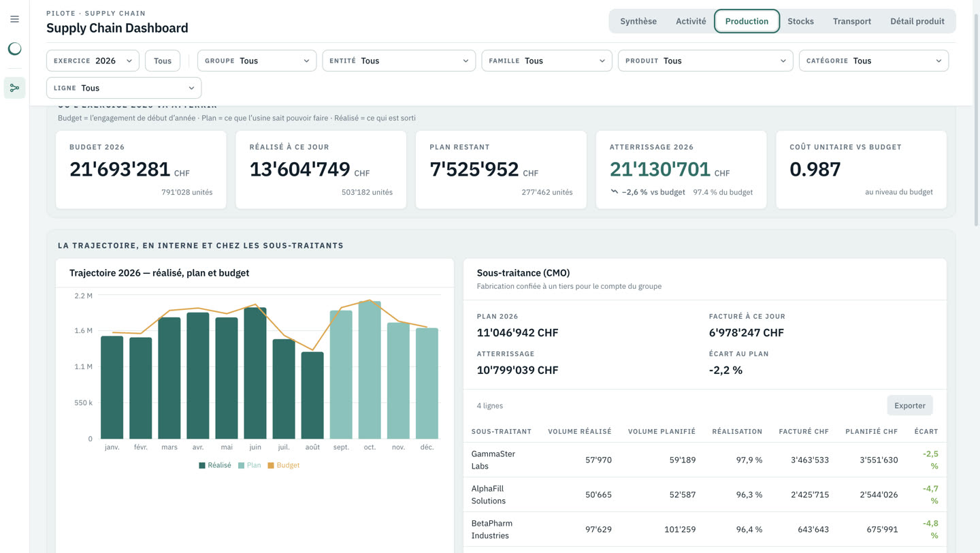Select the supply chain flow sidebar icon

[14, 88]
